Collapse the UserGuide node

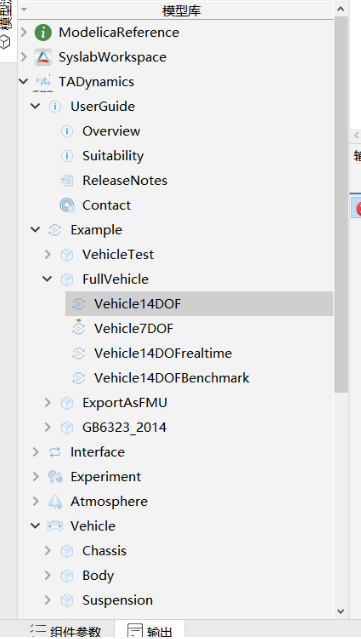pos(36,106)
